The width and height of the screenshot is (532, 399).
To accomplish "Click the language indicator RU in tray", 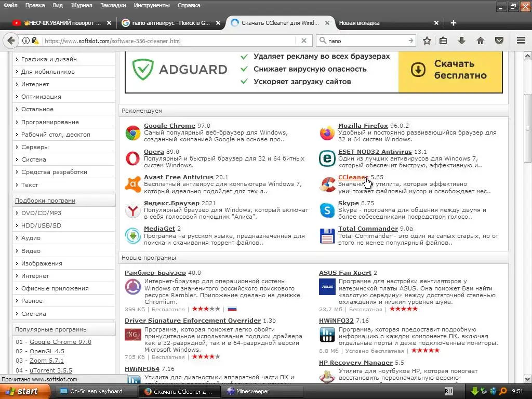I will pos(448,391).
